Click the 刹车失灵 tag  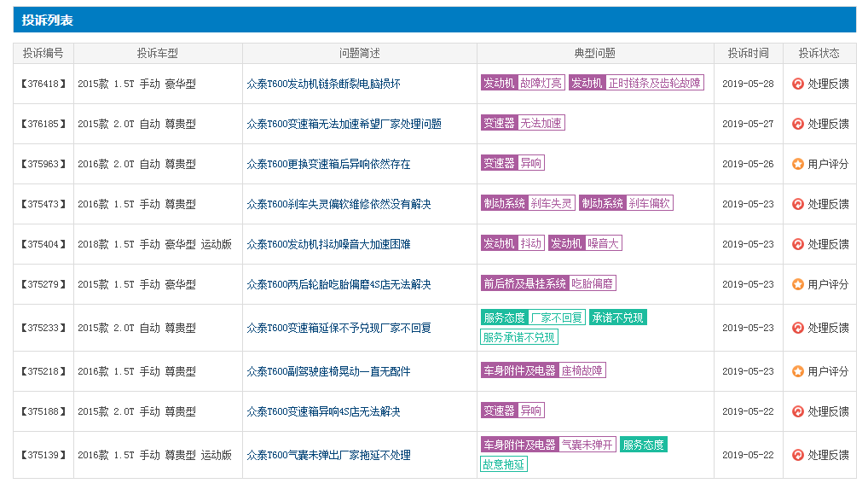(551, 203)
